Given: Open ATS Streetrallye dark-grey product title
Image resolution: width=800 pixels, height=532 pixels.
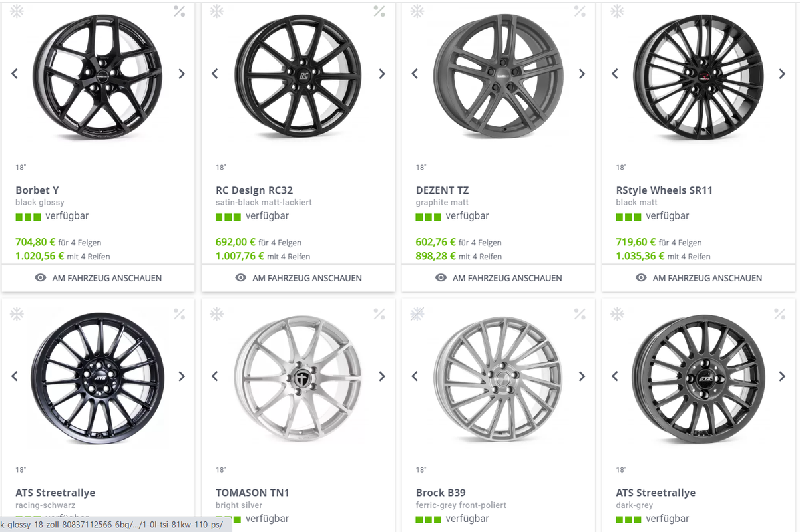Looking at the screenshot, I should 656,493.
